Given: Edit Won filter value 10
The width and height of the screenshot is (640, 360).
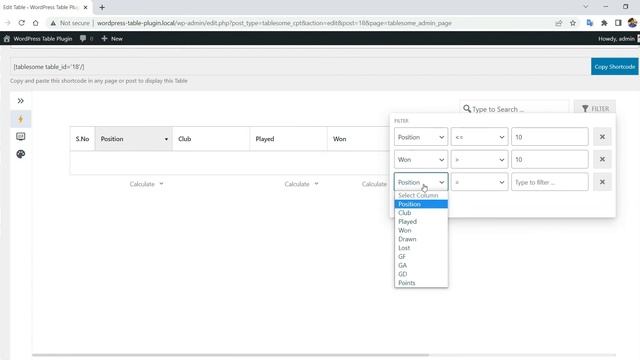Looking at the screenshot, I should 549,159.
